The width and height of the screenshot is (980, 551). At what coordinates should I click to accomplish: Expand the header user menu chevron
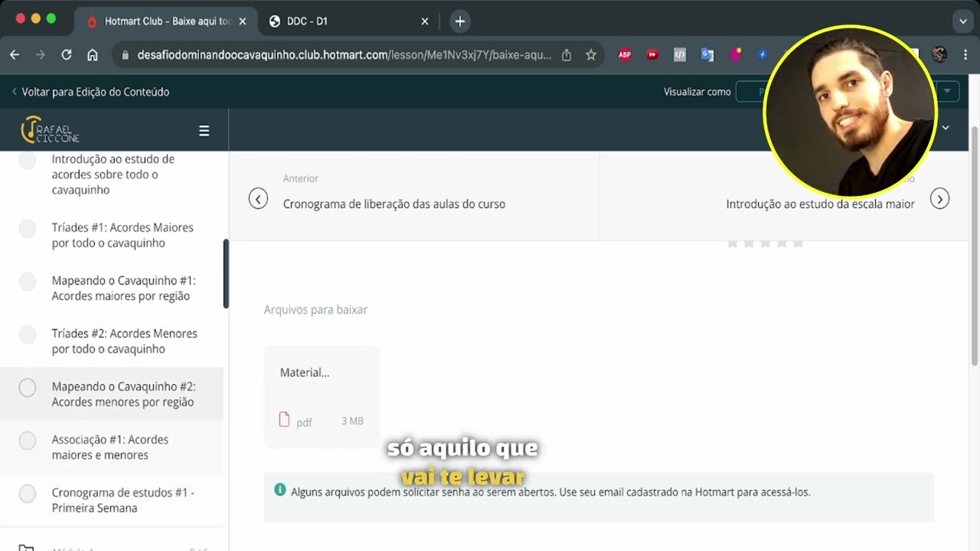coord(946,128)
